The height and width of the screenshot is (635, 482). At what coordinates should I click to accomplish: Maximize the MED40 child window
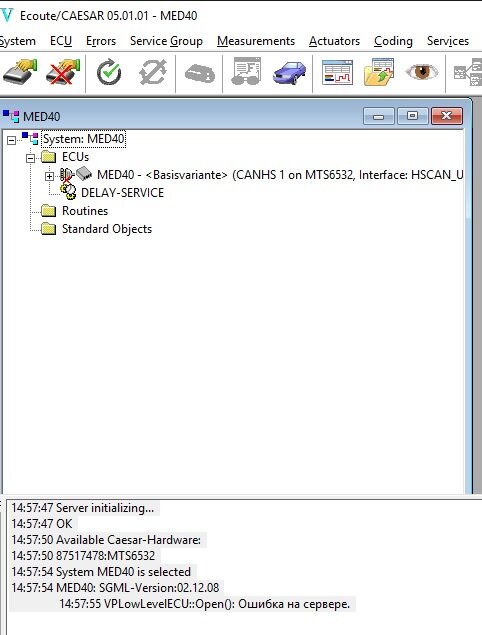[412, 116]
